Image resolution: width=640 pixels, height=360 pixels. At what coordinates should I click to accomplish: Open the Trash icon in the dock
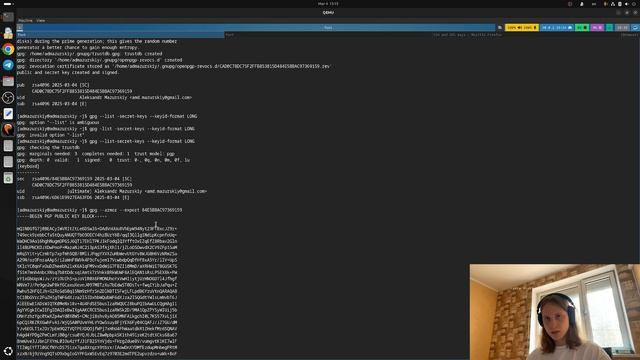tap(8, 178)
